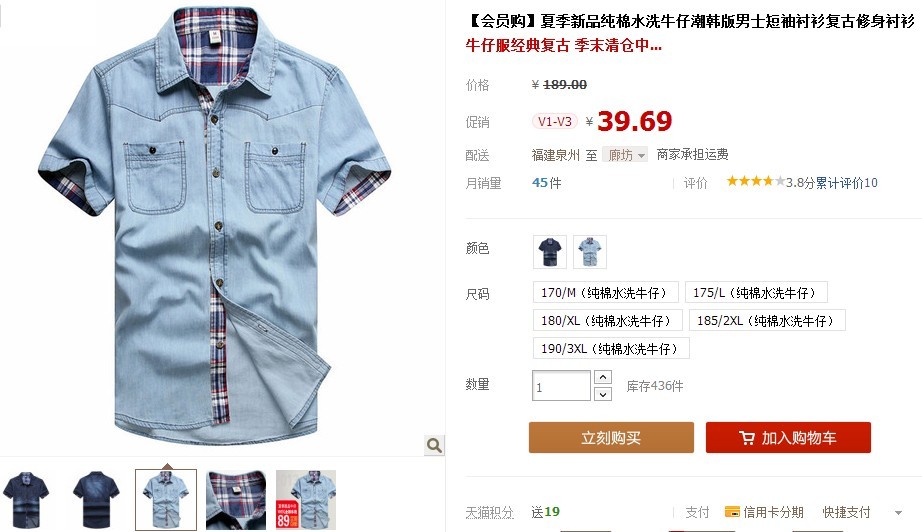Pick size 190/3XL option
The height and width of the screenshot is (532, 922).
(x=611, y=349)
